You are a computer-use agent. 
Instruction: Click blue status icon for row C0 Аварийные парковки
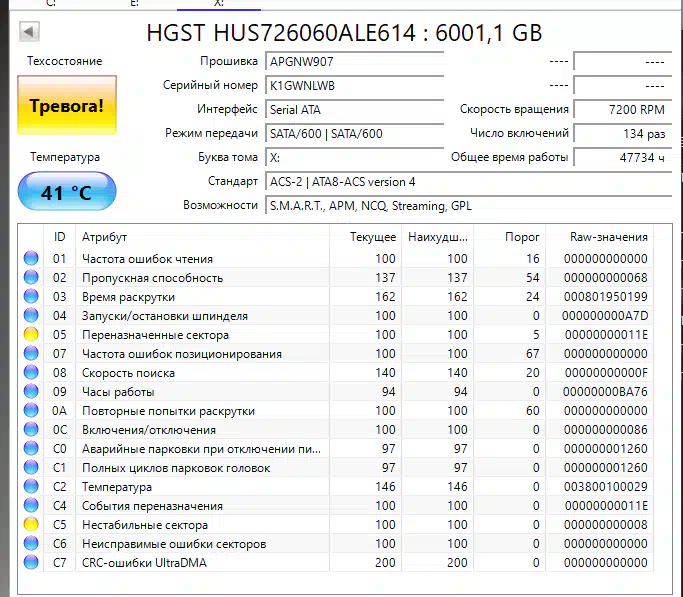pyautogui.click(x=31, y=449)
